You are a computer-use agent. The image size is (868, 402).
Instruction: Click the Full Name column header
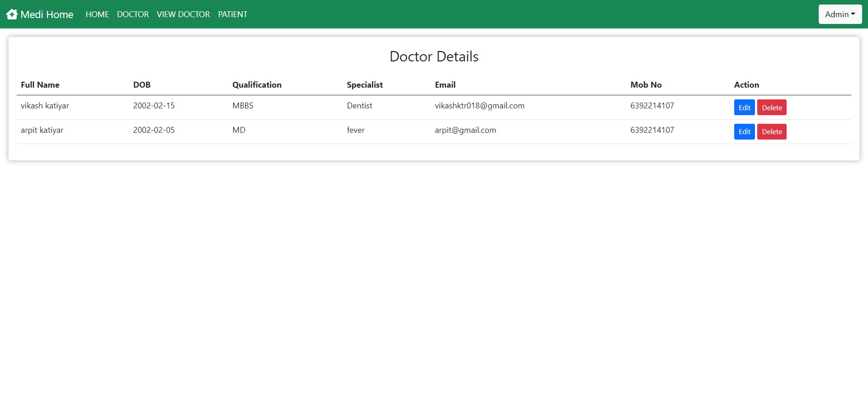[x=40, y=85]
